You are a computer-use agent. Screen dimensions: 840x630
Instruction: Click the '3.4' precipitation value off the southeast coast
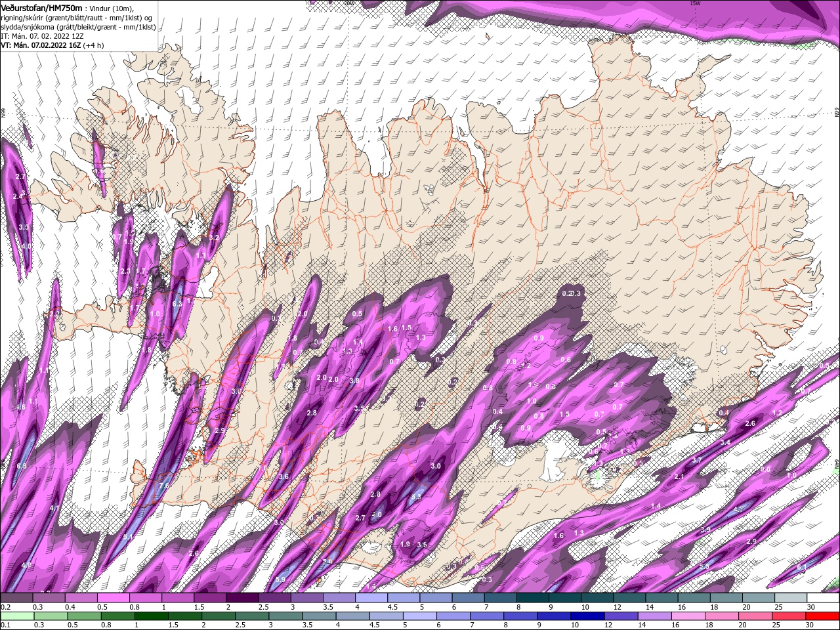click(x=725, y=443)
